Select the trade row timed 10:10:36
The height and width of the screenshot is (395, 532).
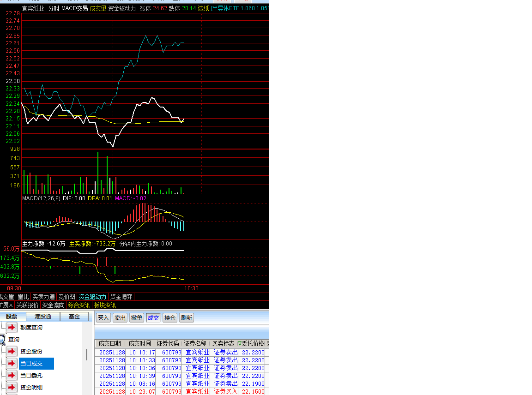coord(181,368)
